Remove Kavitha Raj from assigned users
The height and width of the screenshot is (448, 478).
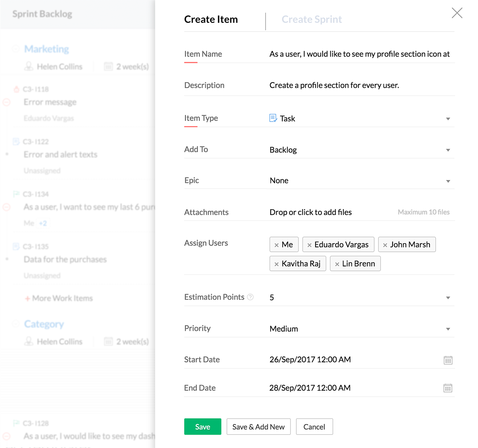277,264
